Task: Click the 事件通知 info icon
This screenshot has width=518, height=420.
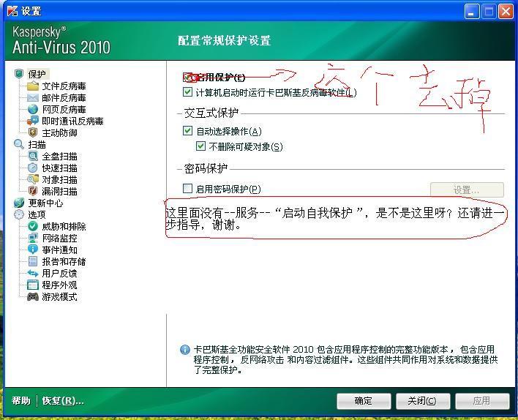Action: point(33,250)
